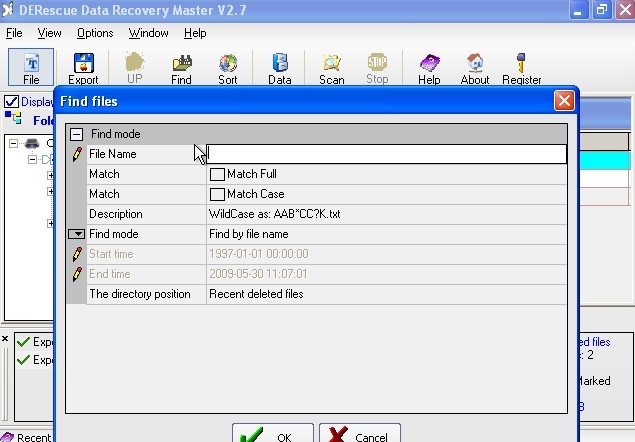Select the directory position value field
Screen dimensions: 635x442
[385, 294]
